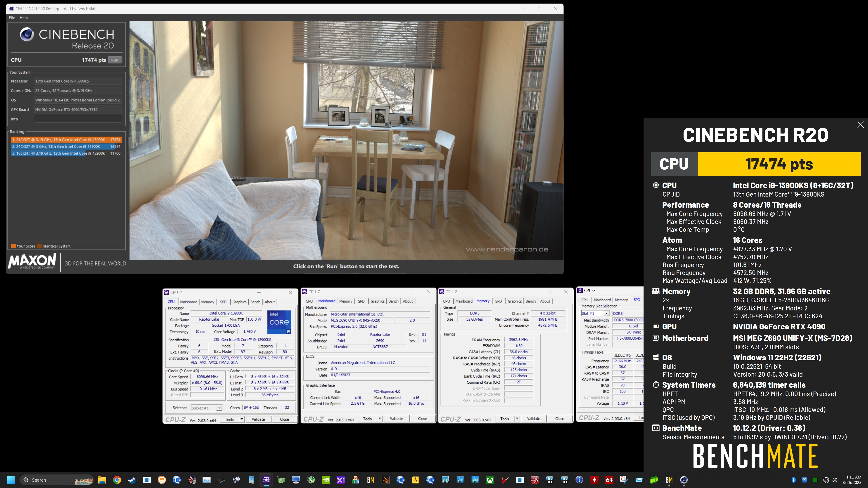This screenshot has height=488, width=868.
Task: Switch to the running BenchMate taskbar icon
Action: click(x=669, y=480)
